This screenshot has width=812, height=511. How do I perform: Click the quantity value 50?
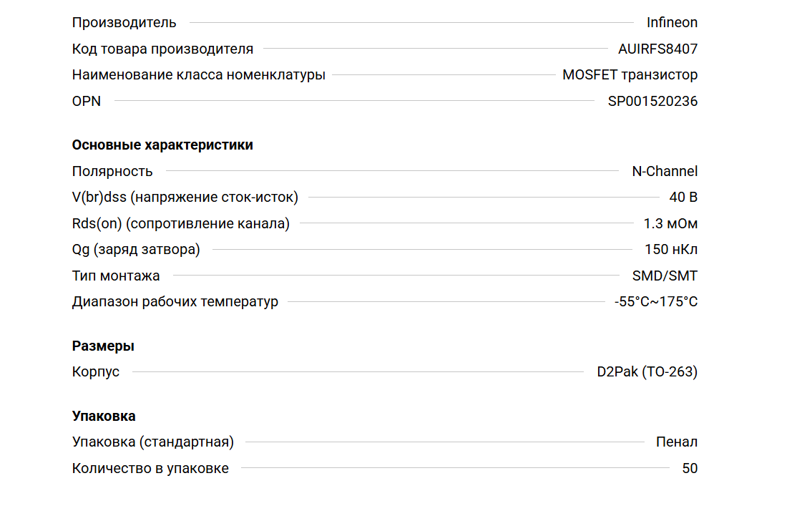point(690,469)
